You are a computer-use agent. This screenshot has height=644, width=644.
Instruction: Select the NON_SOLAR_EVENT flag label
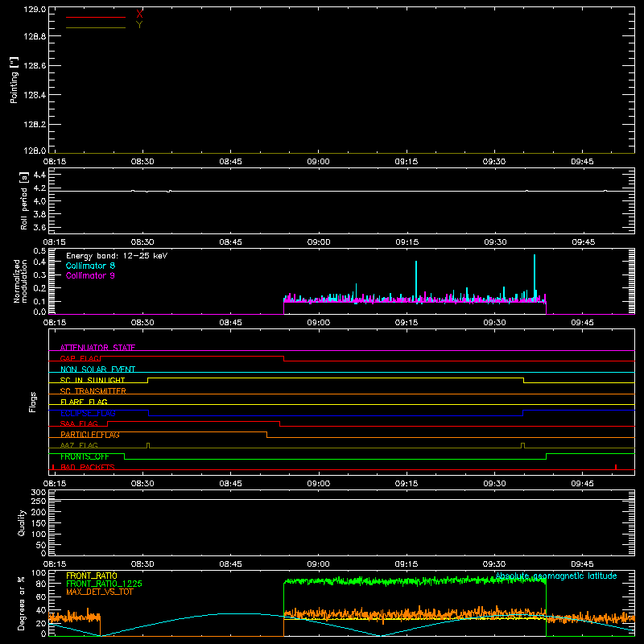[x=97, y=369]
